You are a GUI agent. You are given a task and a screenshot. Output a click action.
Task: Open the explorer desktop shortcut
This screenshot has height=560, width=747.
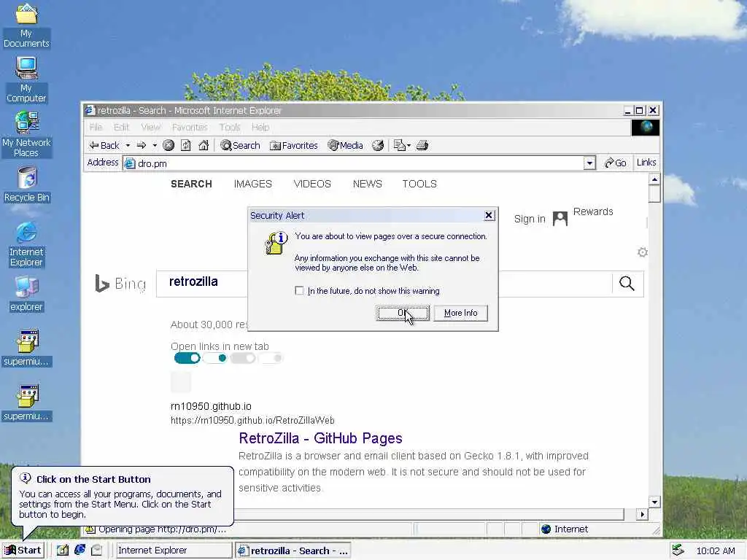click(26, 294)
